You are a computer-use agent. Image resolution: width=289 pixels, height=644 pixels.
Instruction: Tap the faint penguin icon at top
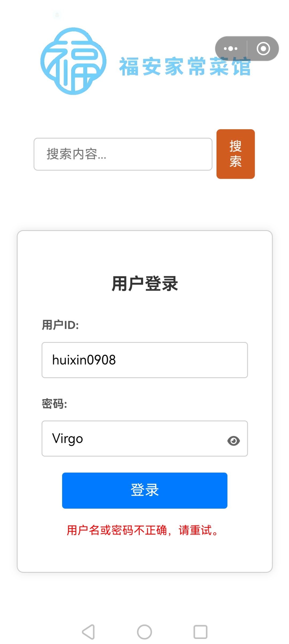coord(57,15)
